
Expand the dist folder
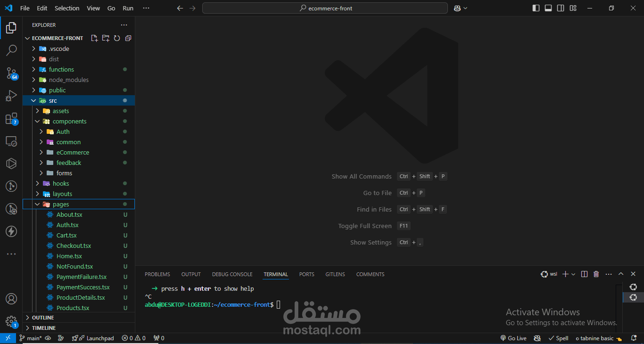[x=79, y=59]
